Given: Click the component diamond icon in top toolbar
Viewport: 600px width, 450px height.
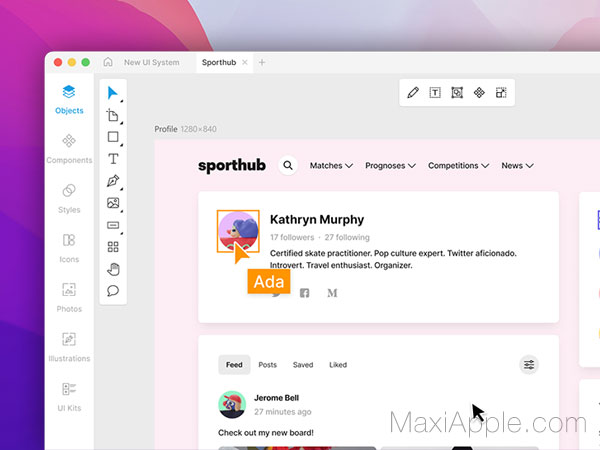Looking at the screenshot, I should [479, 93].
